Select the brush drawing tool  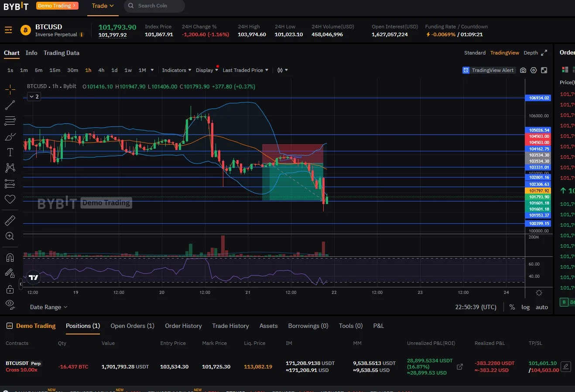tap(10, 136)
